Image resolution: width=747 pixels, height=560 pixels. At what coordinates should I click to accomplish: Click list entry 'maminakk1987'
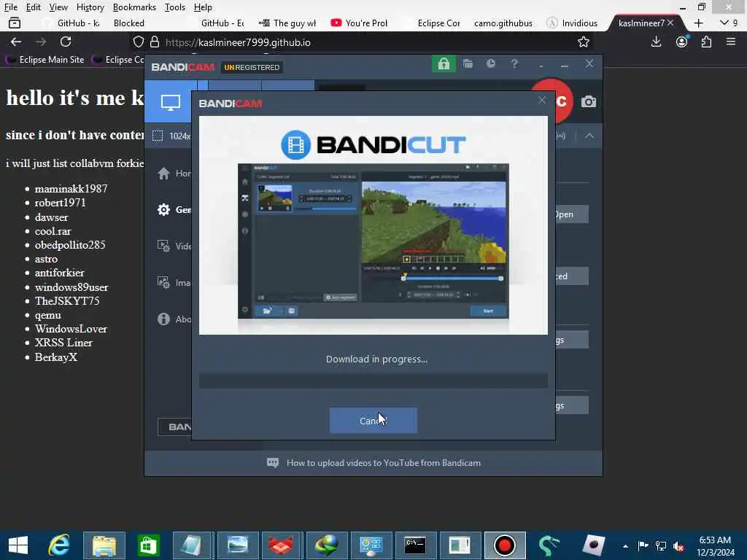pyautogui.click(x=71, y=189)
